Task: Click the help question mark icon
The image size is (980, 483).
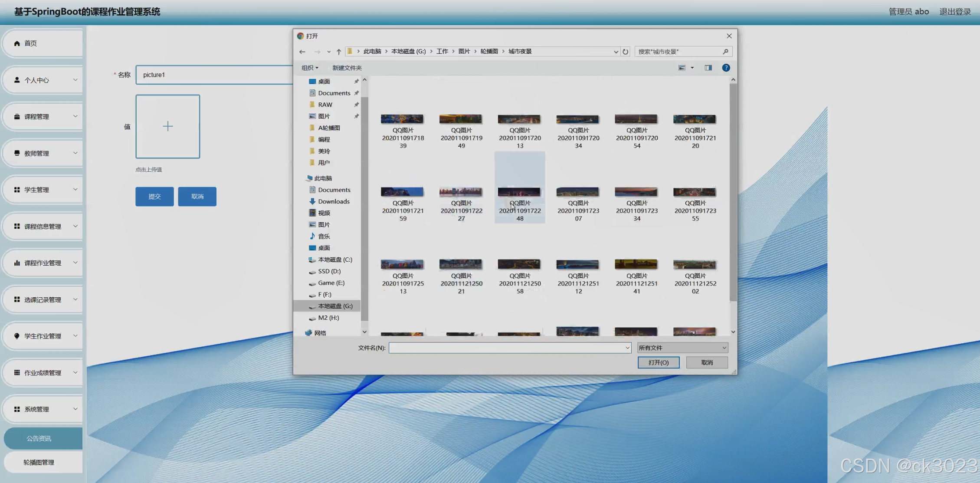Action: (726, 68)
